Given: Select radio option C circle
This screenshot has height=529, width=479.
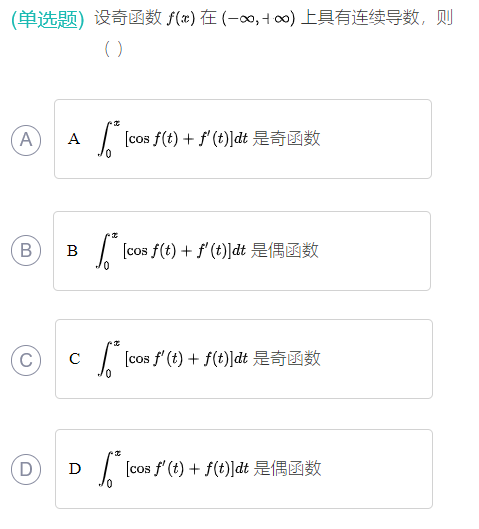Looking at the screenshot, I should (x=26, y=360).
